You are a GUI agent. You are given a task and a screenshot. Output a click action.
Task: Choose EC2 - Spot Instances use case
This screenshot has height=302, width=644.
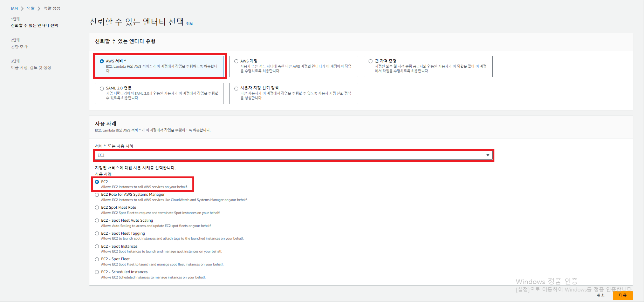(97, 247)
